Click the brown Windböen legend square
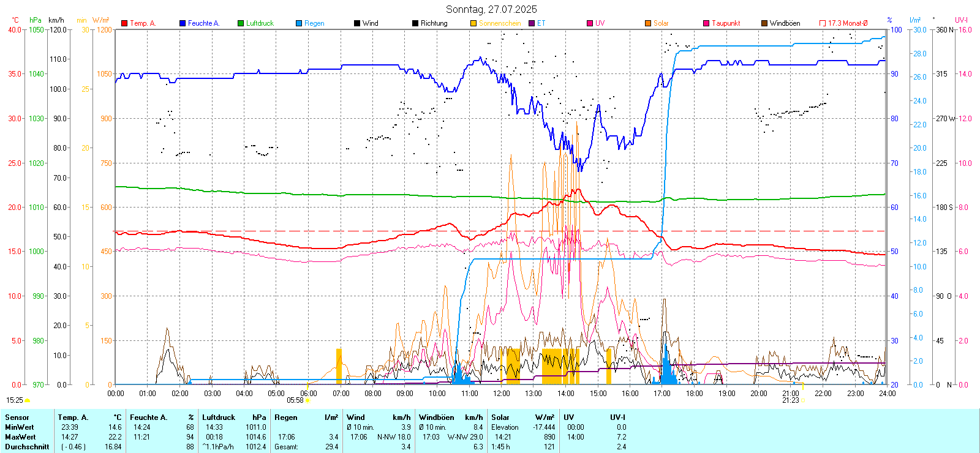Image resolution: width=980 pixels, height=453 pixels. pyautogui.click(x=764, y=23)
